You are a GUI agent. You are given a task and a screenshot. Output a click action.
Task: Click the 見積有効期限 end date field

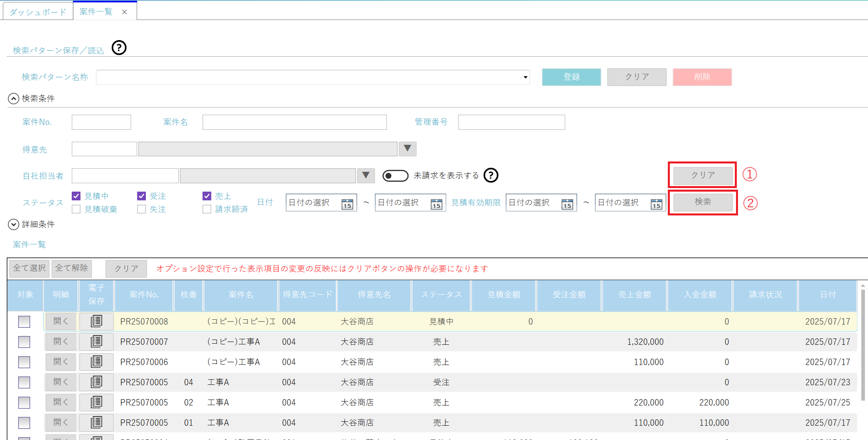[630, 202]
